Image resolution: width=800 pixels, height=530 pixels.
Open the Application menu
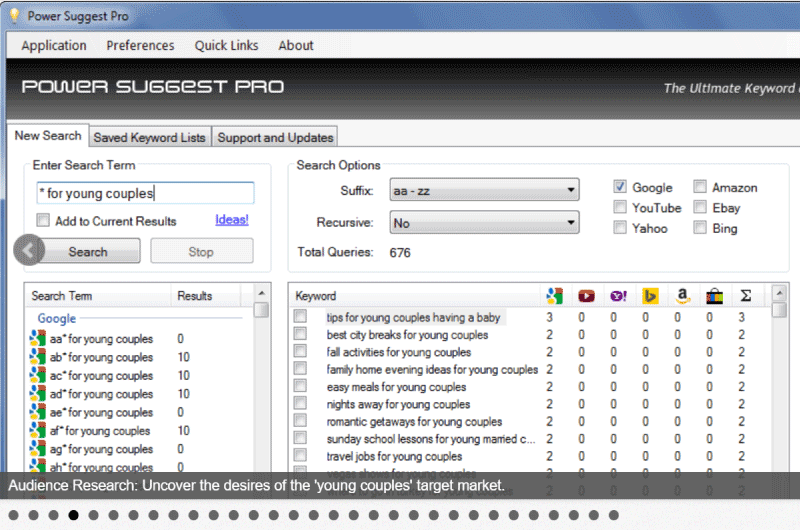point(54,45)
